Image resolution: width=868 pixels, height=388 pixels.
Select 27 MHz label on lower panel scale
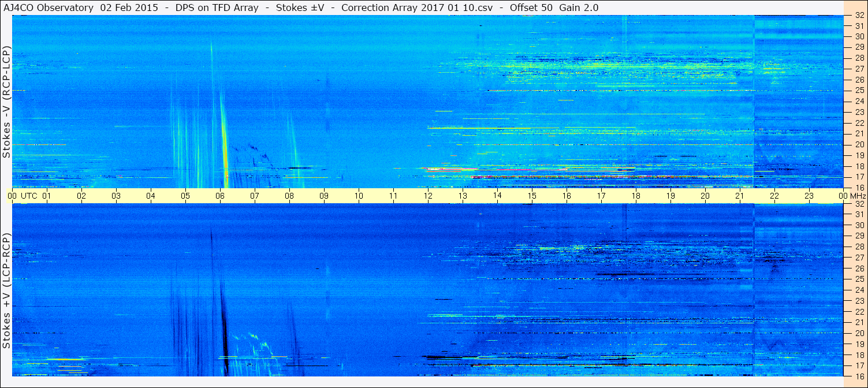pyautogui.click(x=859, y=258)
